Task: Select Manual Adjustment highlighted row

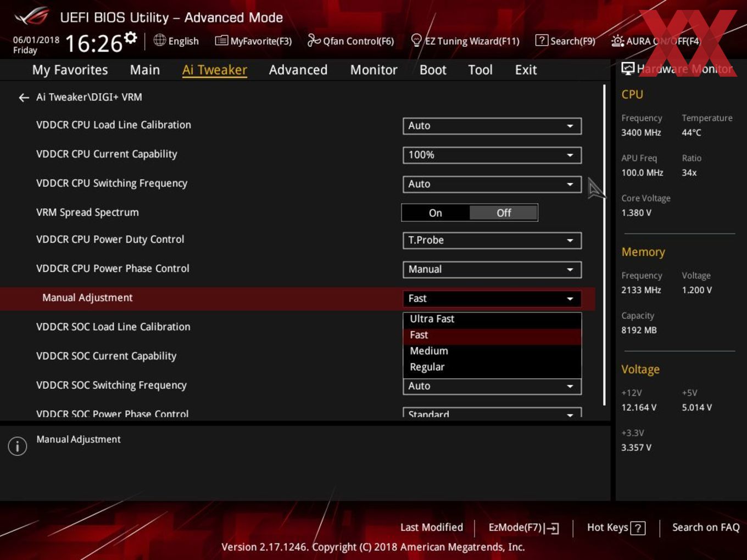Action: click(x=297, y=298)
